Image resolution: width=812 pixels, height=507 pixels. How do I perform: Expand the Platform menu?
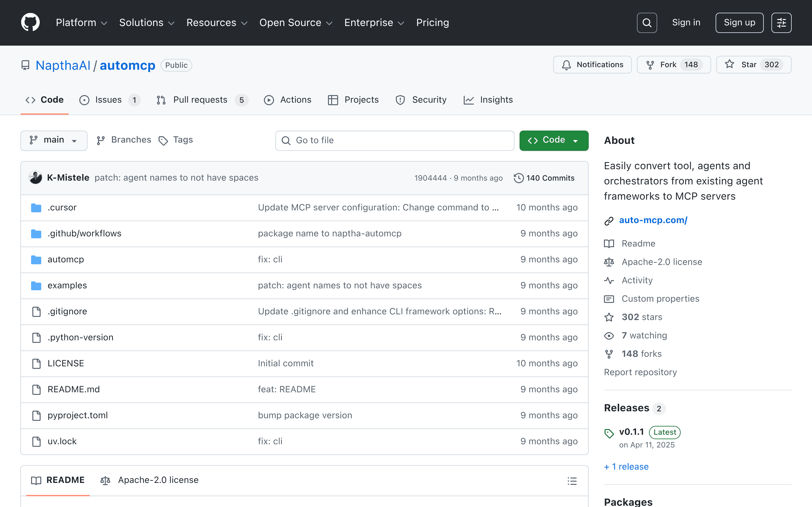(82, 23)
